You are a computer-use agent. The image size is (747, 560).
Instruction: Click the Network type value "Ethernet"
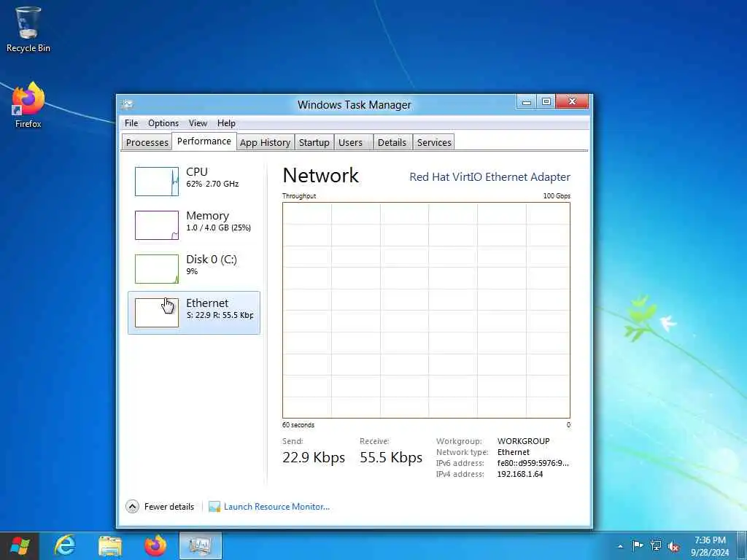(513, 452)
